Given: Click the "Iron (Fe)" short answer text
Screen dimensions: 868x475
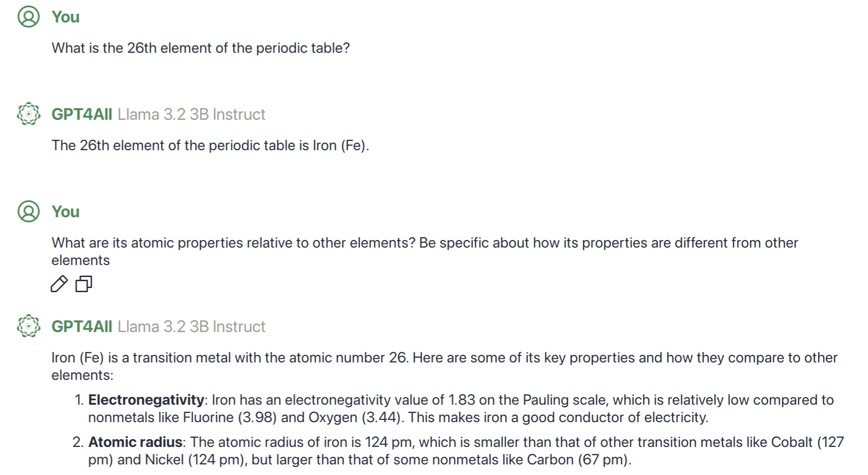Looking at the screenshot, I should point(210,146).
